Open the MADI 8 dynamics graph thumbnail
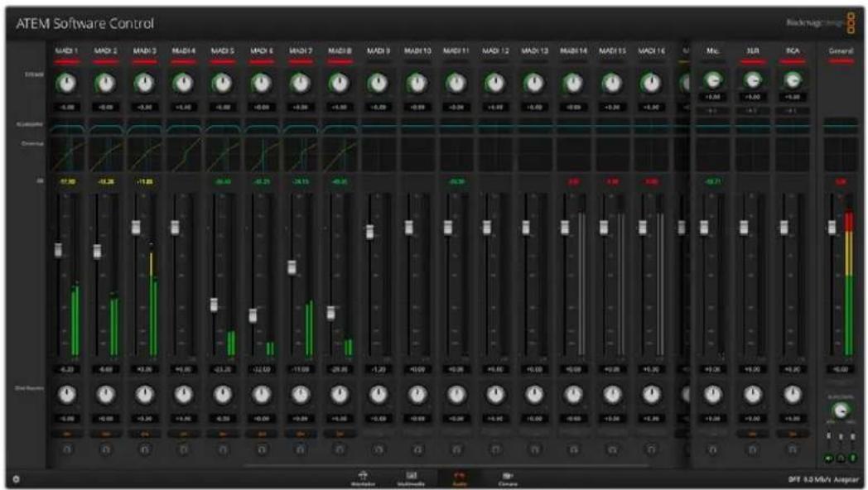868x490 pixels. [x=340, y=155]
